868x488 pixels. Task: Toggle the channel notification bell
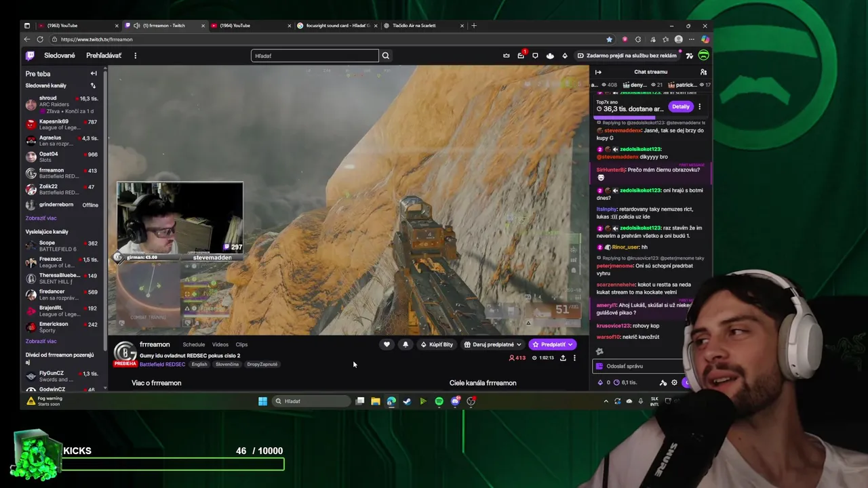tap(406, 344)
